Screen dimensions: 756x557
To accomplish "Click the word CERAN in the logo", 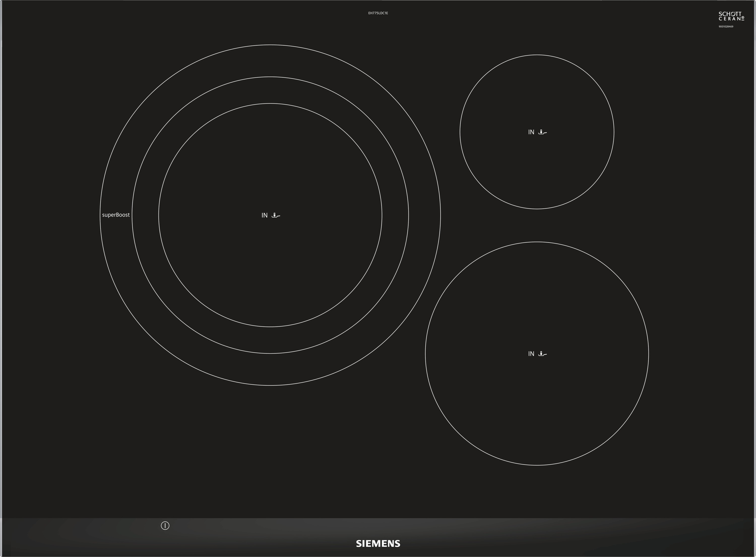I will tap(729, 19).
